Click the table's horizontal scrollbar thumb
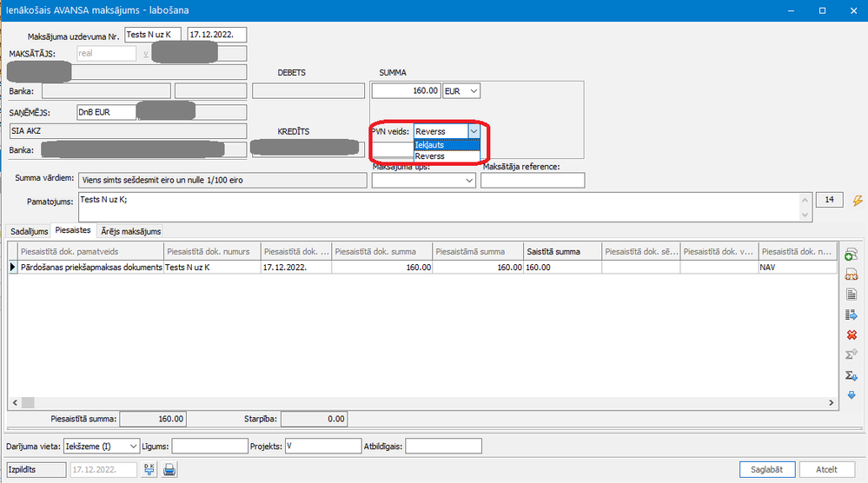Image resolution: width=868 pixels, height=483 pixels. pos(28,403)
